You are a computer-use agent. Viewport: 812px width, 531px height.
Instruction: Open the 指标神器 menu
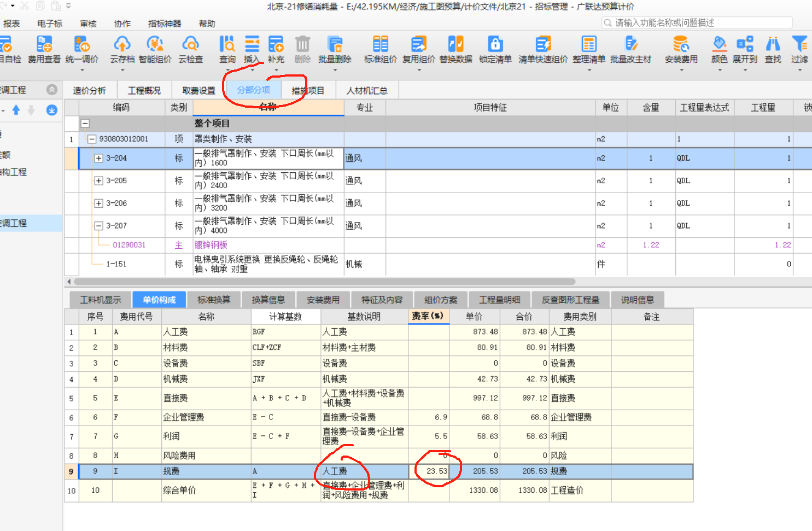pyautogui.click(x=165, y=24)
